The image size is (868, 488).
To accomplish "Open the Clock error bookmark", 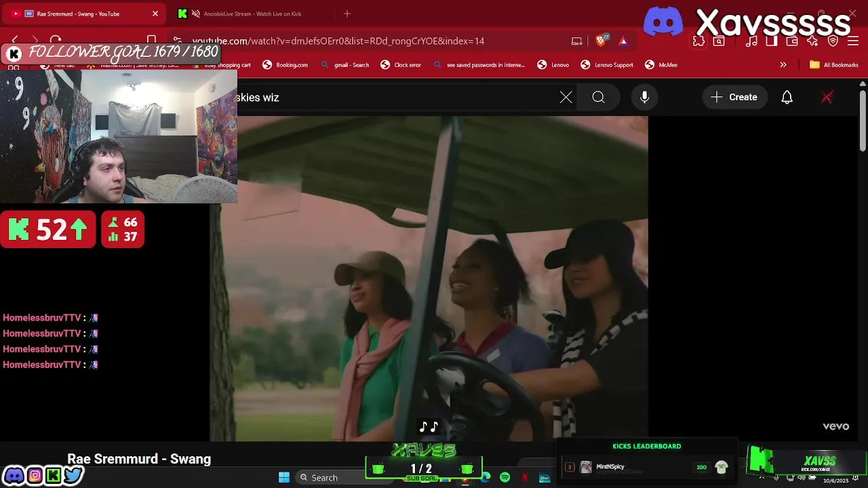I will point(401,65).
